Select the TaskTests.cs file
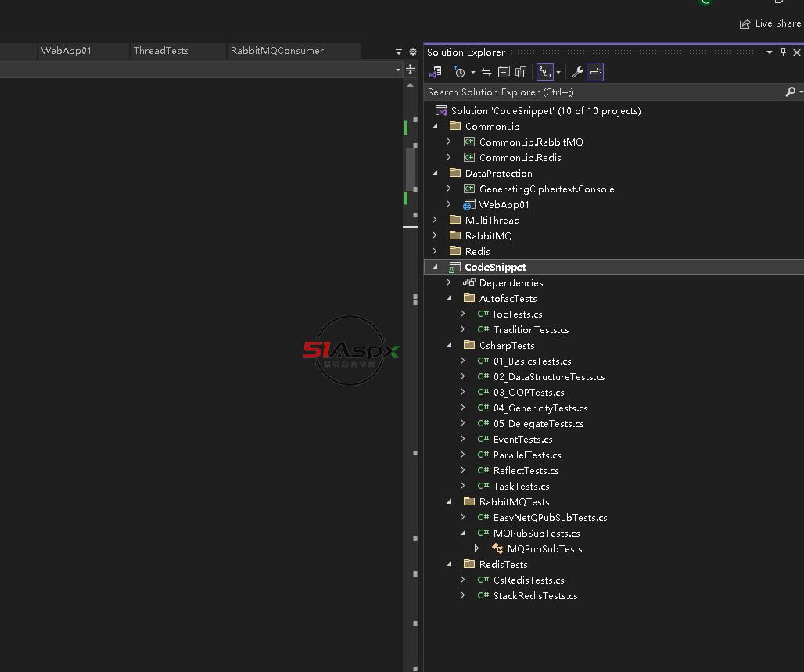The image size is (804, 672). [521, 487]
